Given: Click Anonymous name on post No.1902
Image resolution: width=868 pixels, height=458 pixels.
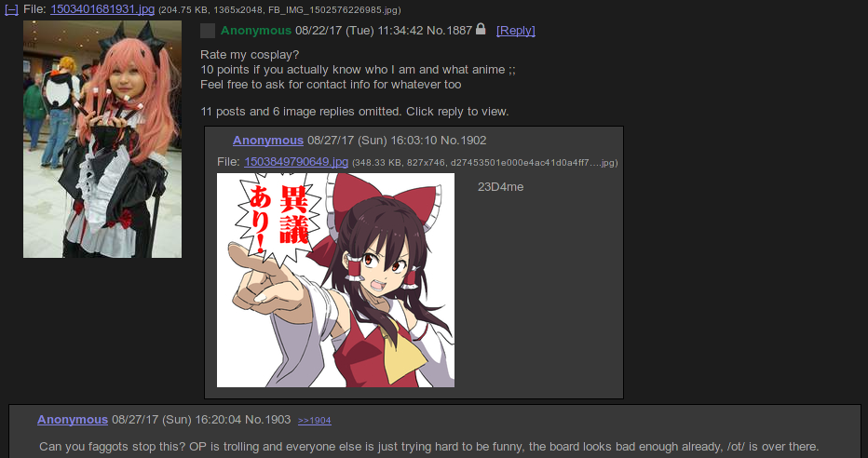Looking at the screenshot, I should 268,141.
